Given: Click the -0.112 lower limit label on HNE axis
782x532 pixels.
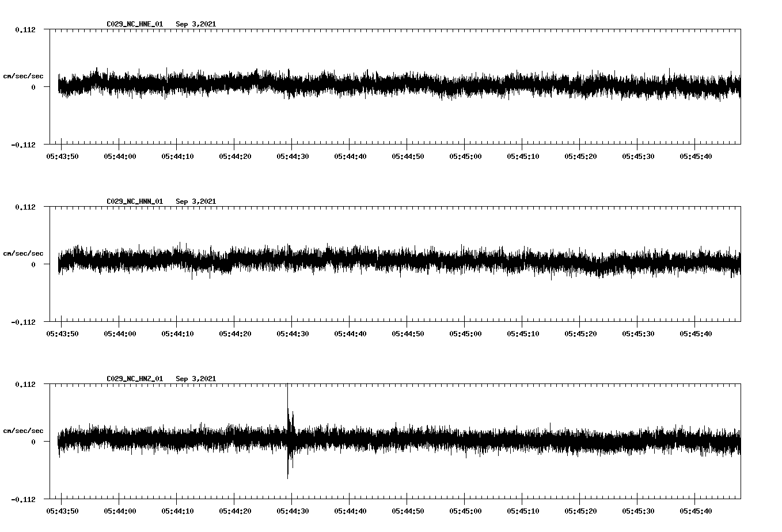Looking at the screenshot, I should pos(23,145).
